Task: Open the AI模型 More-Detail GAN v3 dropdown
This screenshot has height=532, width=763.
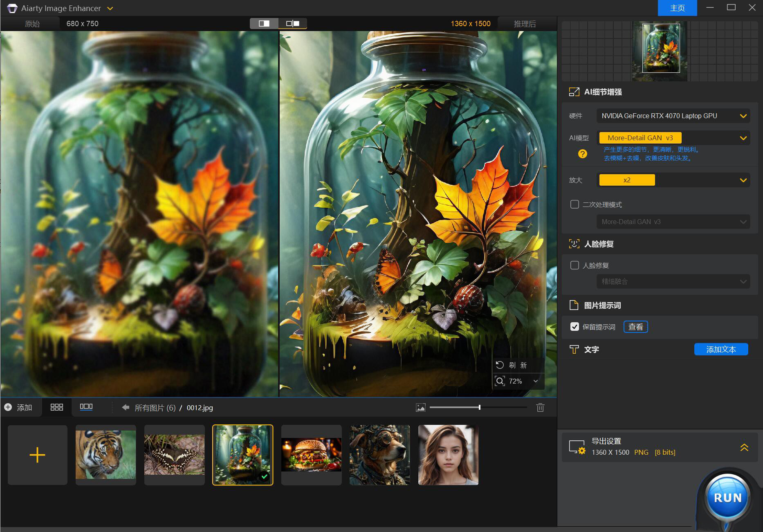Action: (x=673, y=138)
